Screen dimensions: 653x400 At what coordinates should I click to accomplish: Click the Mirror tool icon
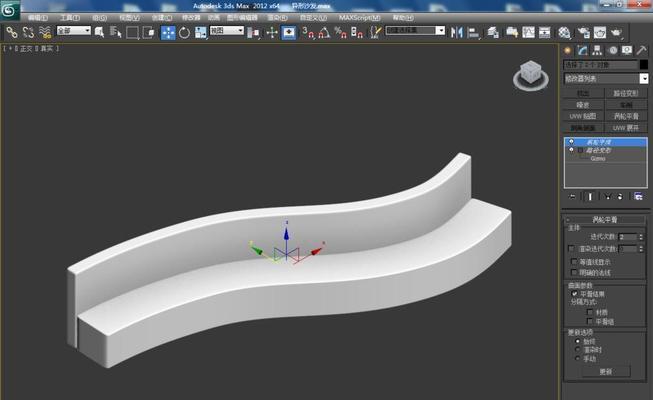(457, 32)
